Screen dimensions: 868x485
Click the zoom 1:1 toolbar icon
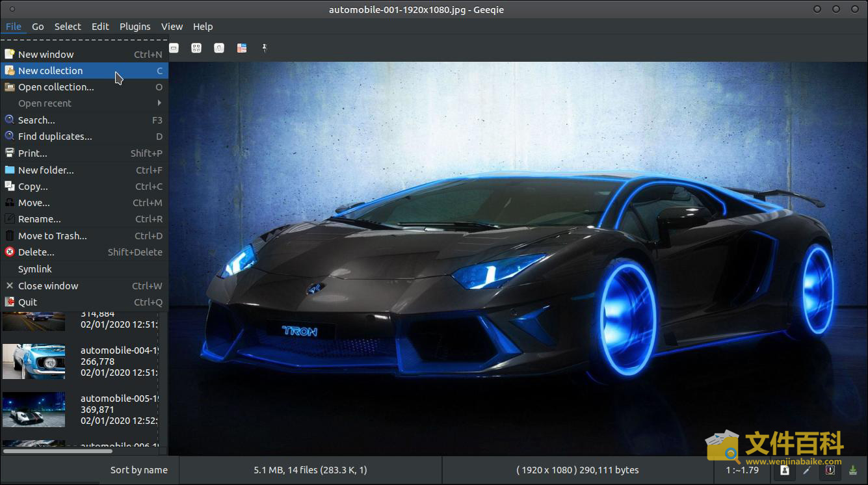click(219, 48)
